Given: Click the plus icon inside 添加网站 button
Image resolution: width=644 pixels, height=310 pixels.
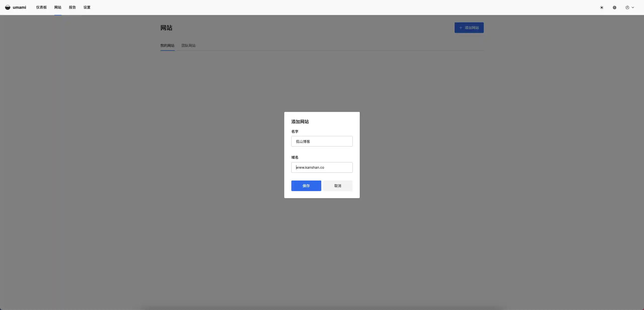Looking at the screenshot, I should click(x=460, y=28).
